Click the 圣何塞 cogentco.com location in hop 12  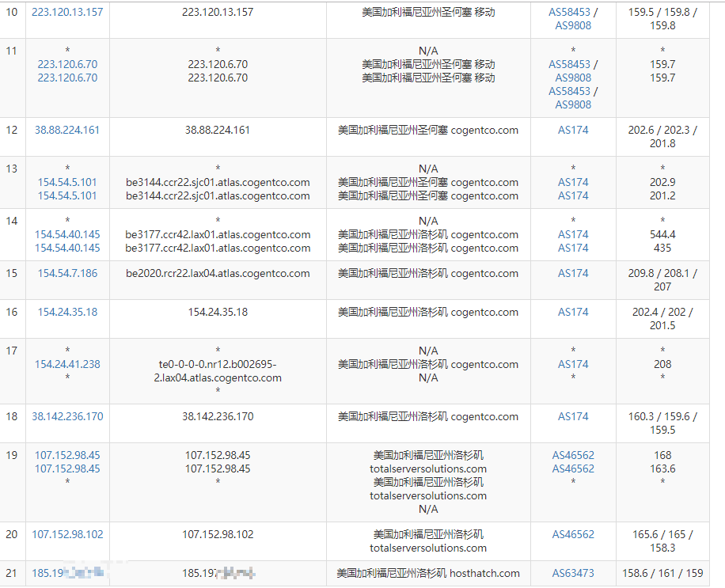(428, 130)
